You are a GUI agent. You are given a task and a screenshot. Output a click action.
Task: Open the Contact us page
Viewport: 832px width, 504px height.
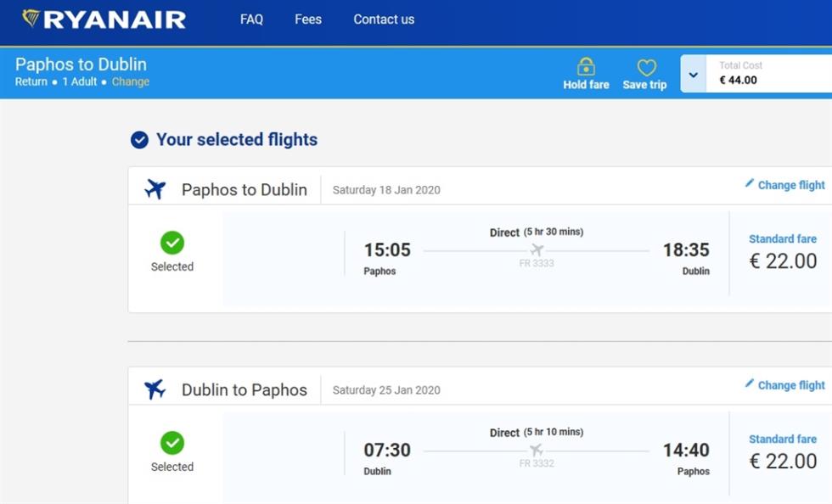(x=384, y=20)
